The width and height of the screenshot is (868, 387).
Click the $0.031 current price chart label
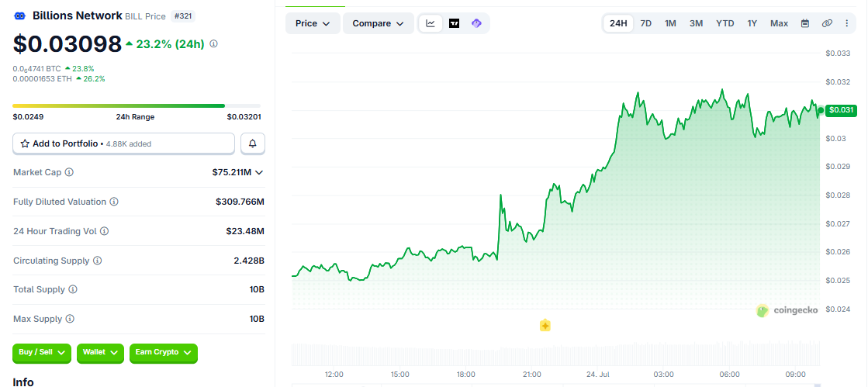(842, 110)
